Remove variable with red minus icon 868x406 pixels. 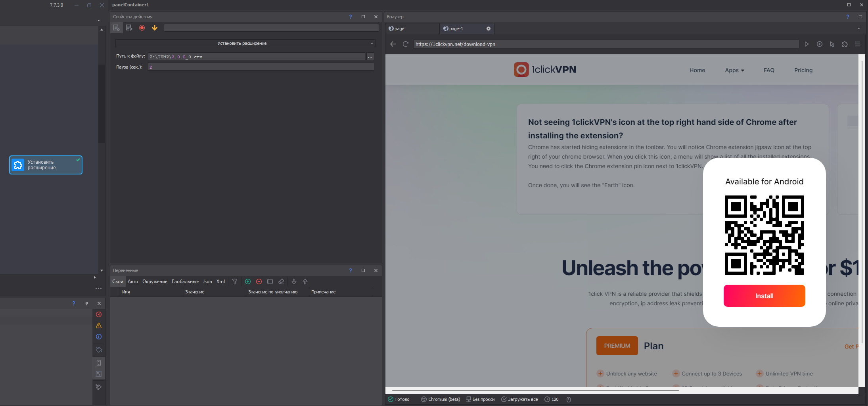pos(259,282)
